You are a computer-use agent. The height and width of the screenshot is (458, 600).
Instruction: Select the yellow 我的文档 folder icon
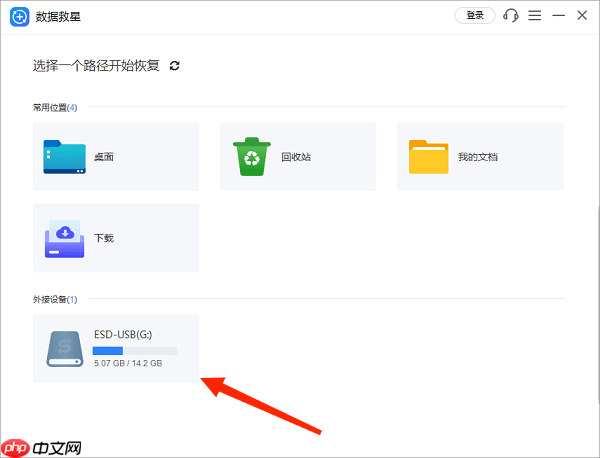[x=428, y=157]
